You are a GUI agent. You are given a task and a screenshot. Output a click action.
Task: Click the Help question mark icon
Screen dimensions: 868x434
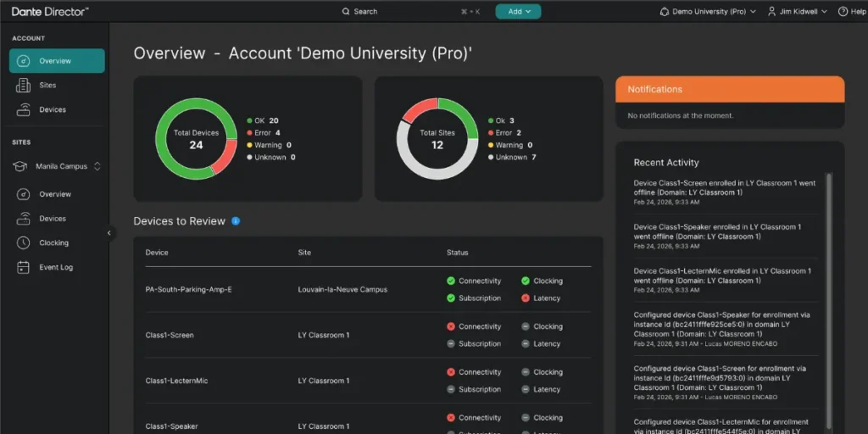click(843, 12)
